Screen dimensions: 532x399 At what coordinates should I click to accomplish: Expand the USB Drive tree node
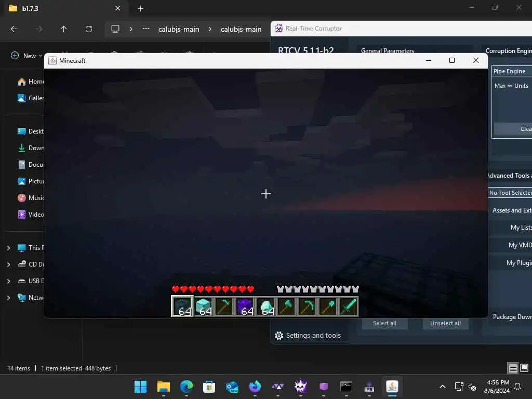pyautogui.click(x=8, y=281)
